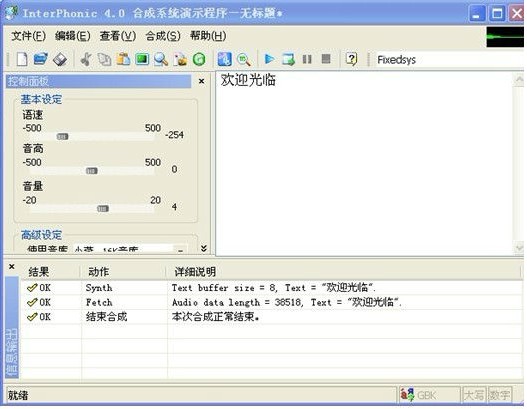527x409 pixels.
Task: Click the volume value 4
Action: point(174,207)
